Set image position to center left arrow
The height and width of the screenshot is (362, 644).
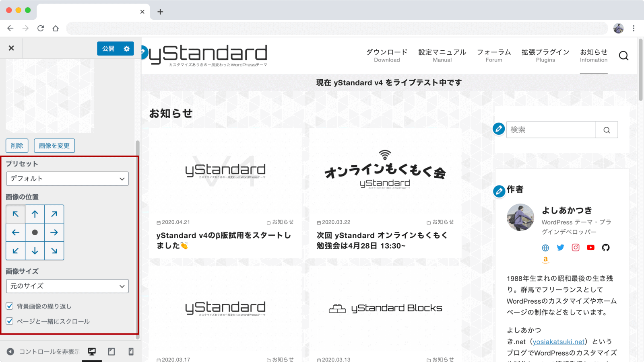[x=16, y=232]
